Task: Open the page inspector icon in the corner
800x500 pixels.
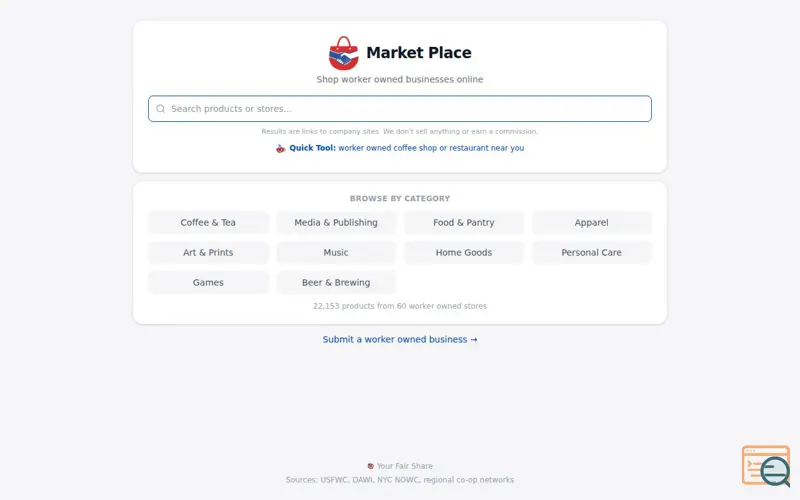Action: [x=766, y=466]
